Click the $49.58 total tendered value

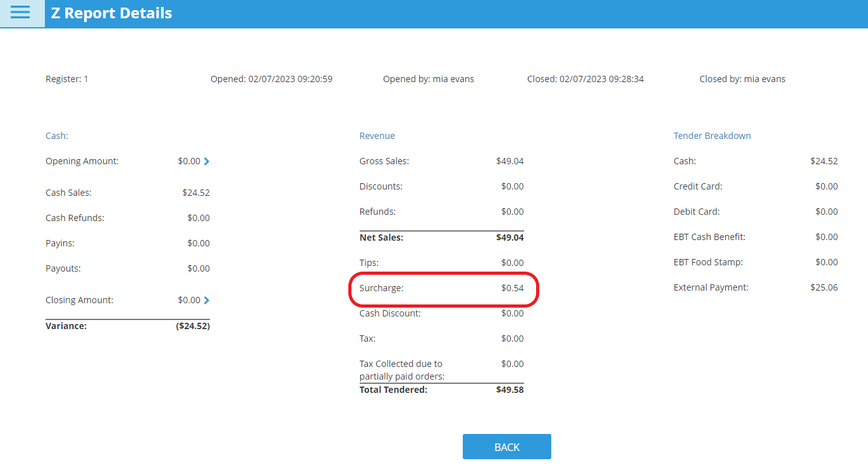point(510,390)
